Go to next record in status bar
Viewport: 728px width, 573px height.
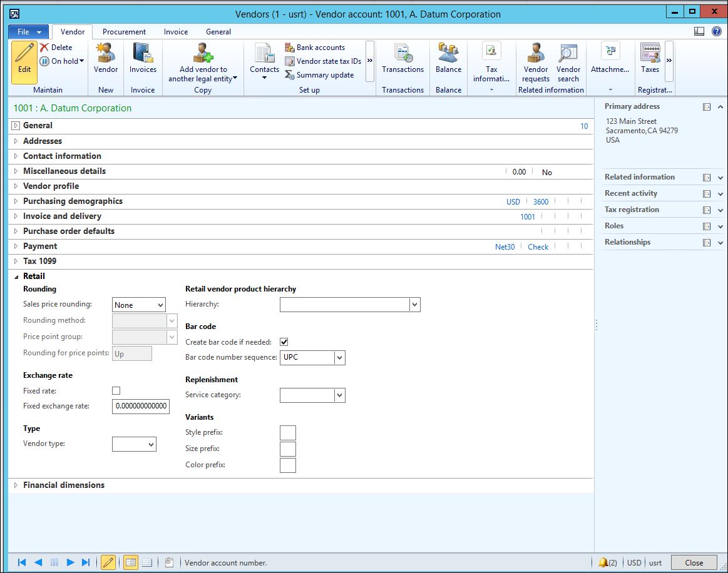[x=71, y=562]
